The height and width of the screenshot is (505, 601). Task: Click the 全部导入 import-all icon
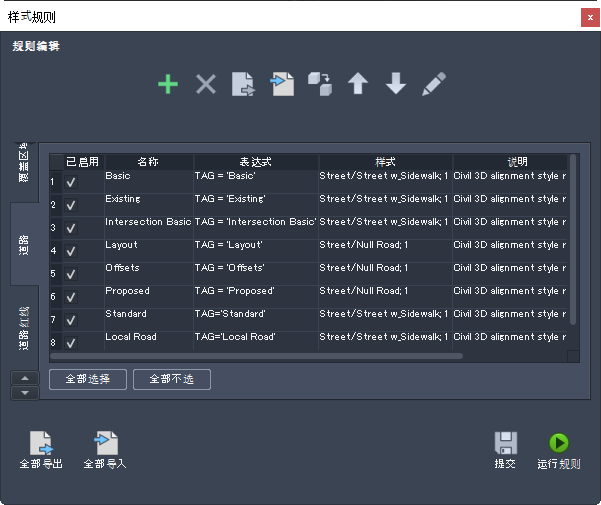tap(106, 444)
